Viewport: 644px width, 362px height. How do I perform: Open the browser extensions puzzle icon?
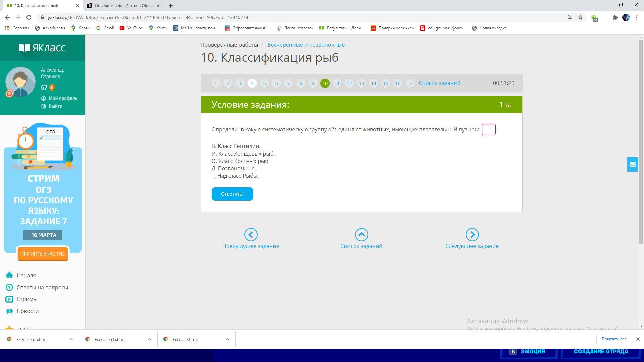[x=615, y=17]
